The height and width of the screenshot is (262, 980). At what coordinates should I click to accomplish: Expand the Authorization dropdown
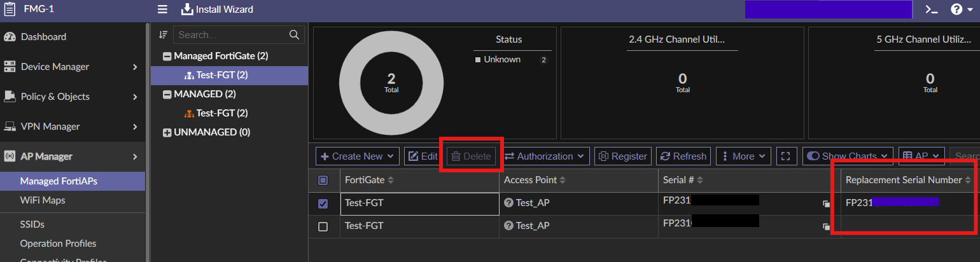click(546, 156)
